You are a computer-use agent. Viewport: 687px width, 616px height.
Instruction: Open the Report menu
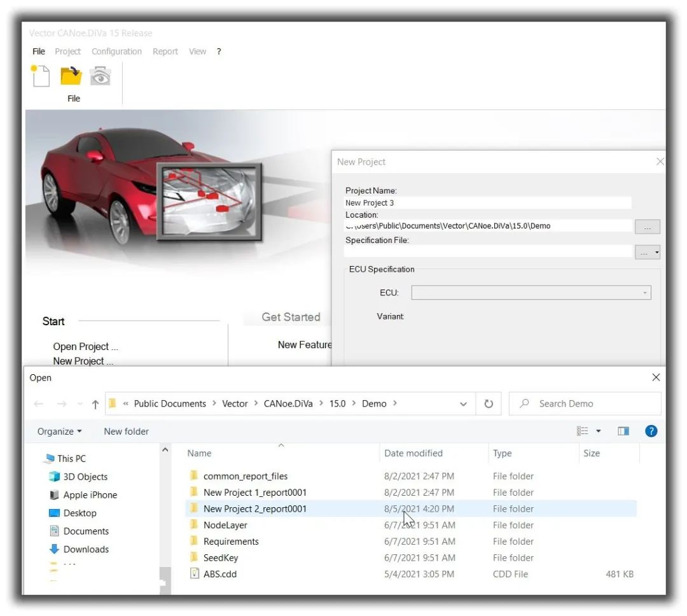pyautogui.click(x=165, y=52)
